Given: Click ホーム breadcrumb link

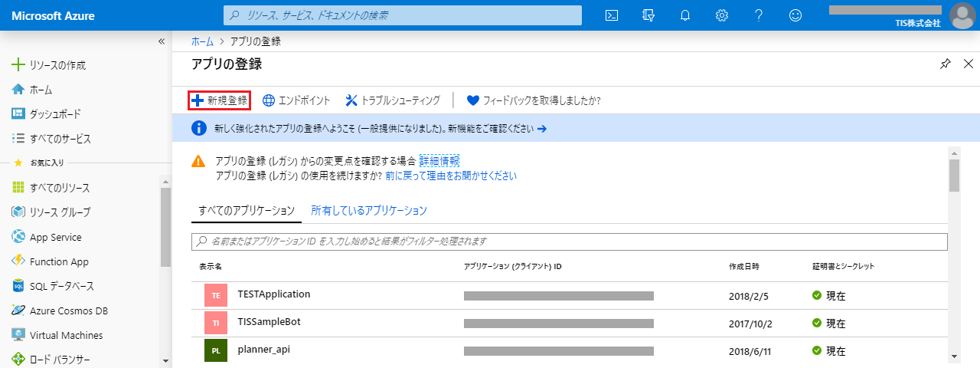Looking at the screenshot, I should click(x=202, y=41).
